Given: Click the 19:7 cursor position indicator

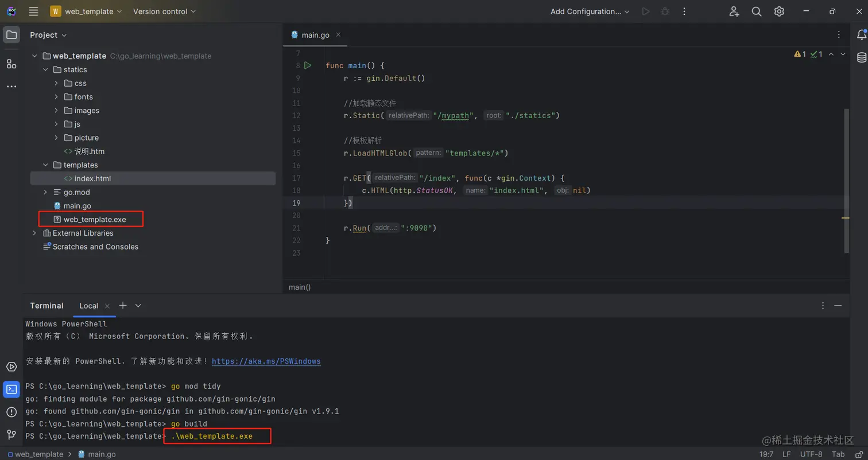Looking at the screenshot, I should tap(766, 454).
